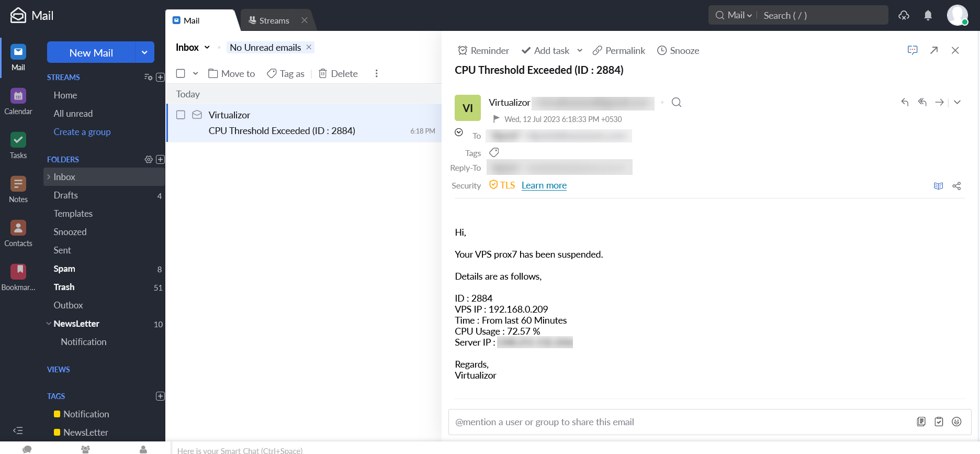
Task: Click the Learn more link
Action: 544,185
